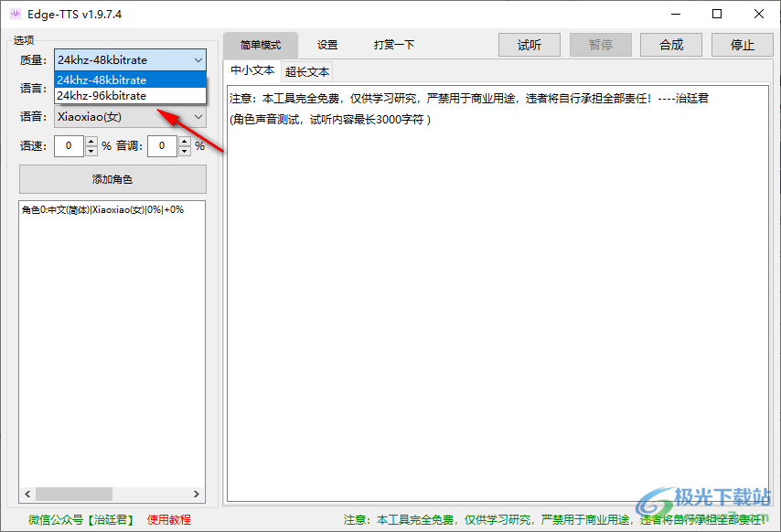Viewport: 781px width, 532px height.
Task: Click inside the main text input area
Action: tap(498, 293)
